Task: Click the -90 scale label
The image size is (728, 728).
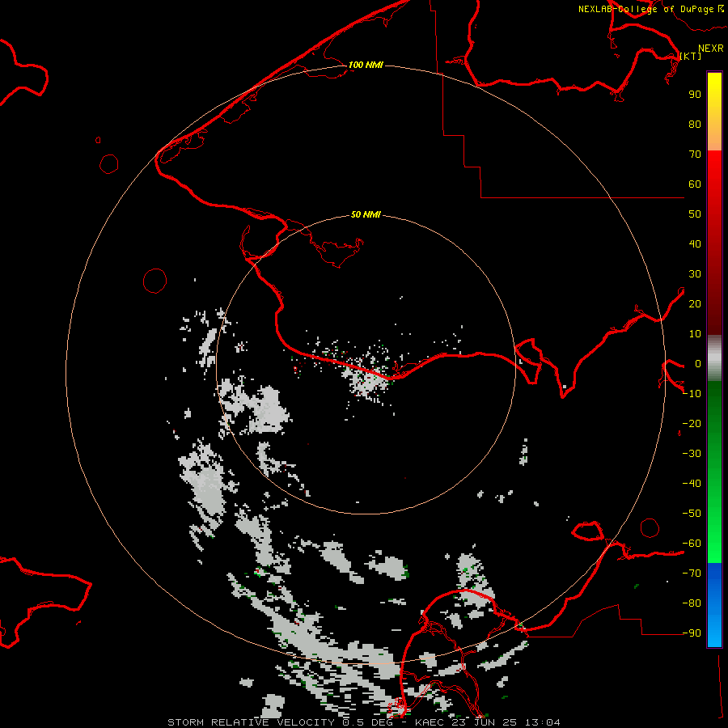Action: (x=692, y=633)
